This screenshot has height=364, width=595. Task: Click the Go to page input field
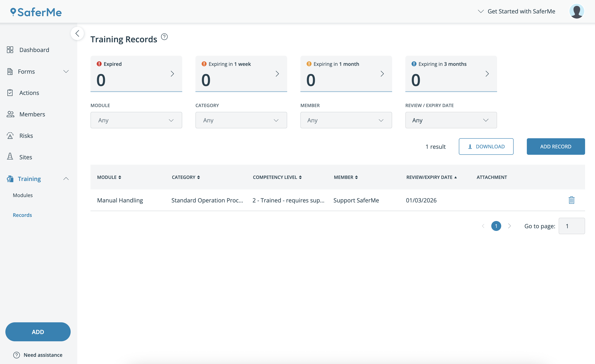(x=571, y=226)
